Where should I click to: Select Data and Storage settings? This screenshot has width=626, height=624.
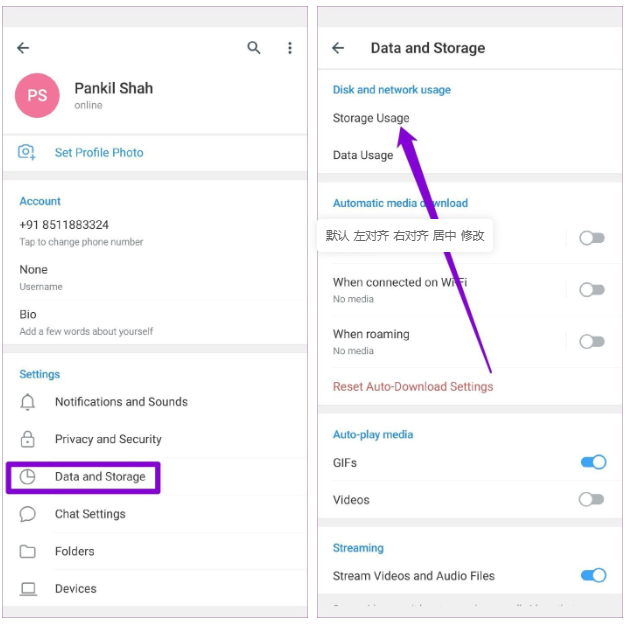[99, 477]
